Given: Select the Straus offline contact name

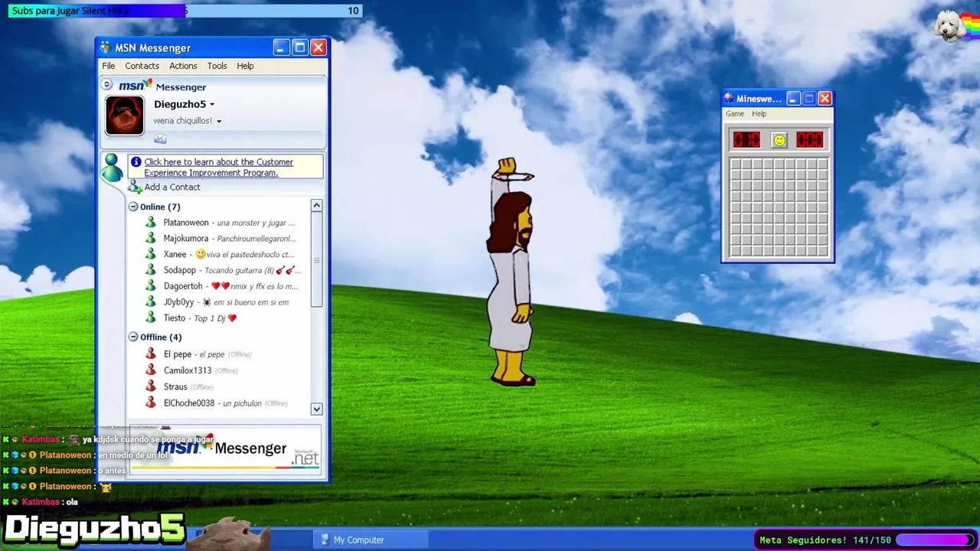Looking at the screenshot, I should (175, 387).
